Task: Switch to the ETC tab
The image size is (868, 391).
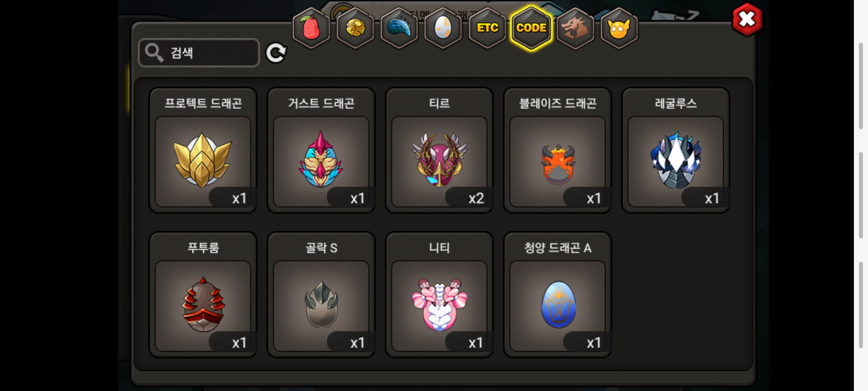Action: click(487, 28)
